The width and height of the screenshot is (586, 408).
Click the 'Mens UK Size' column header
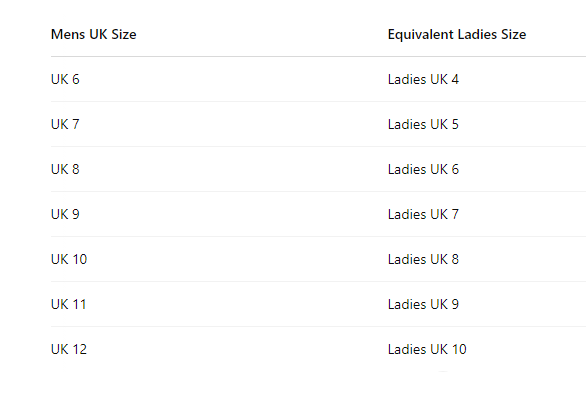93,34
